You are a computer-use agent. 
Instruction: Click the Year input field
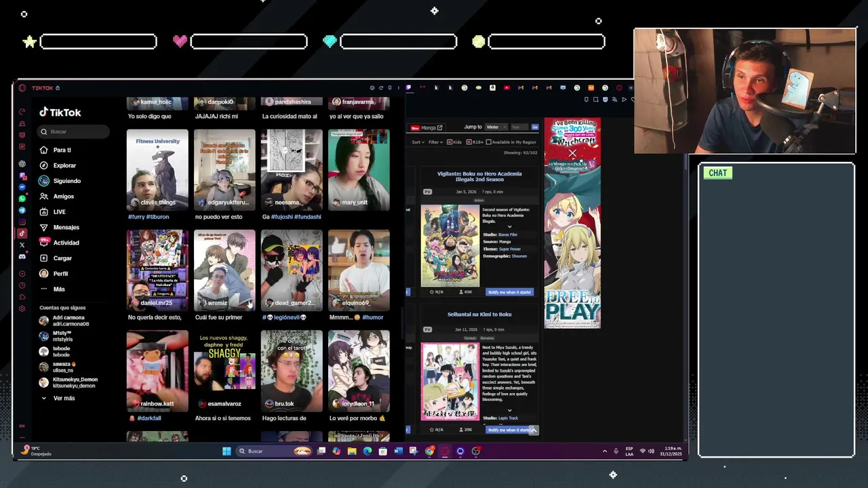(519, 127)
